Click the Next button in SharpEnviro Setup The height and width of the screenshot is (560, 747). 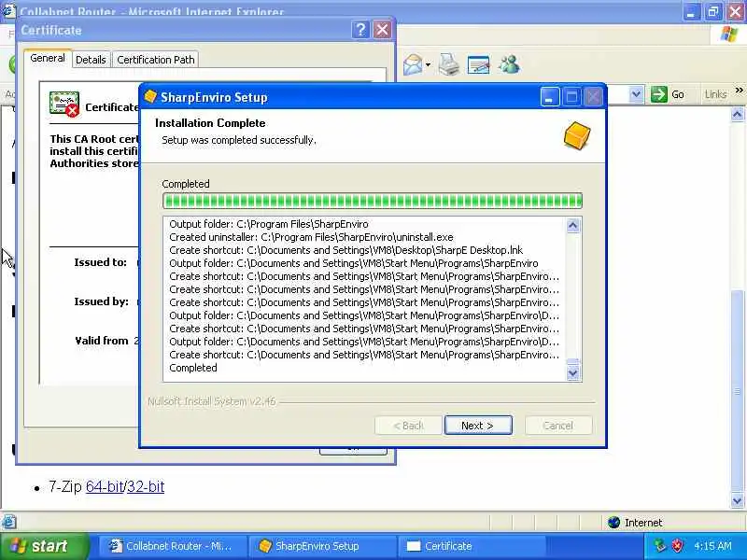coord(478,426)
